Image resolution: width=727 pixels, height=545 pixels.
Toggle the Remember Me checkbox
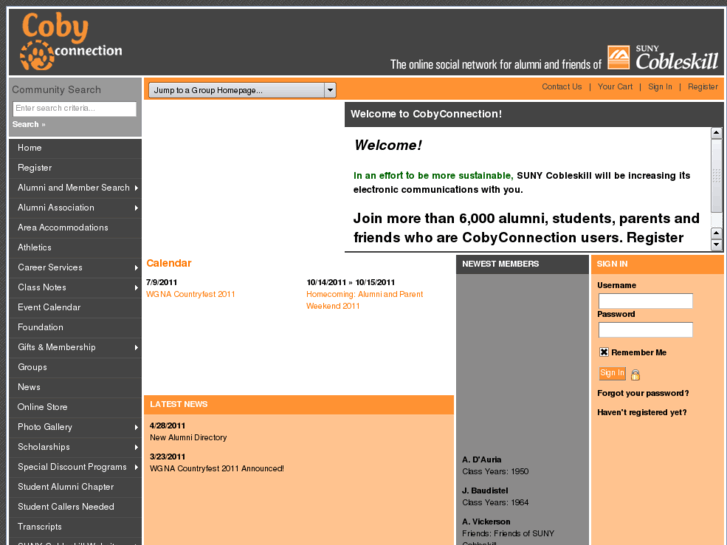coord(604,352)
